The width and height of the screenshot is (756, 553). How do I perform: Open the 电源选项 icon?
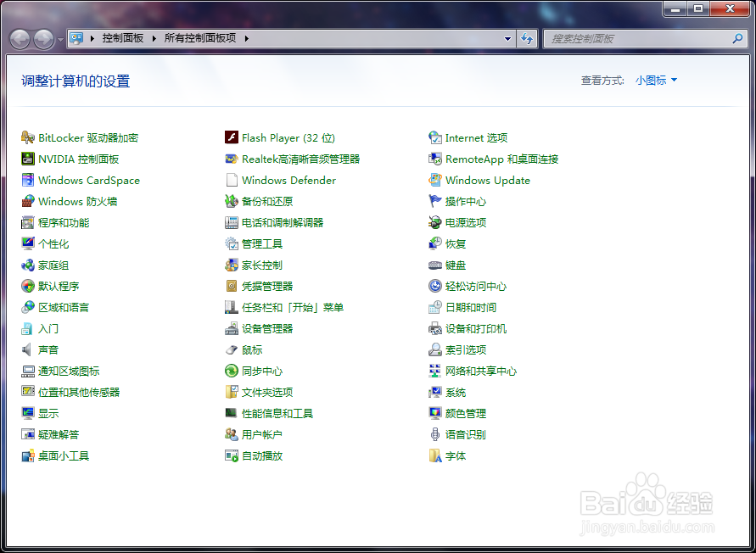(x=435, y=223)
